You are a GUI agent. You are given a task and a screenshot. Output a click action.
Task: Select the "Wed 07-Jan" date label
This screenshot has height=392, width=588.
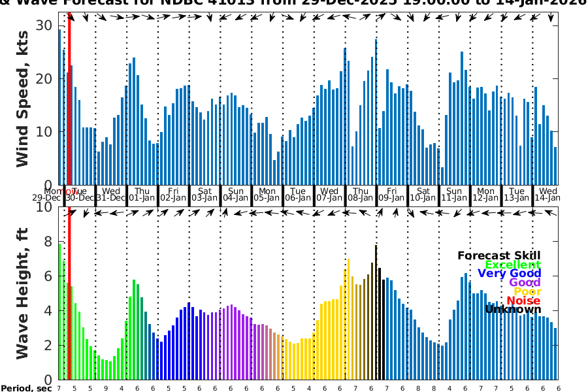coord(329,194)
